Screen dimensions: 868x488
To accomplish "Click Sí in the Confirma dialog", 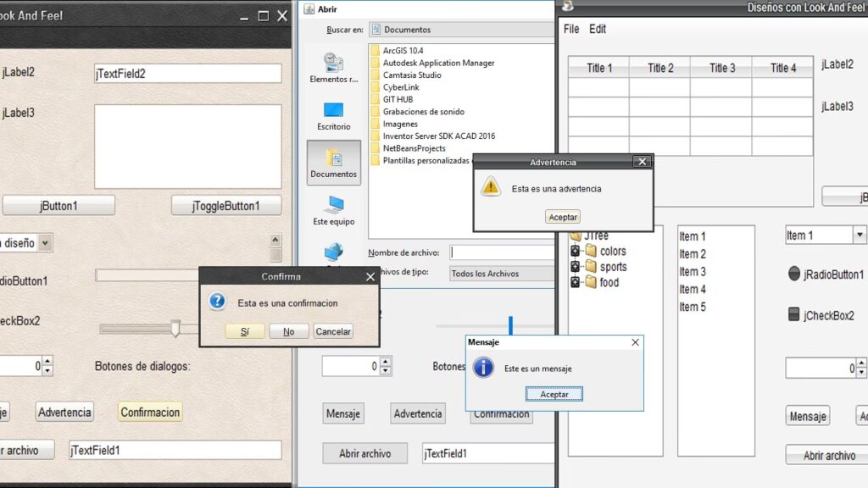I will click(245, 331).
